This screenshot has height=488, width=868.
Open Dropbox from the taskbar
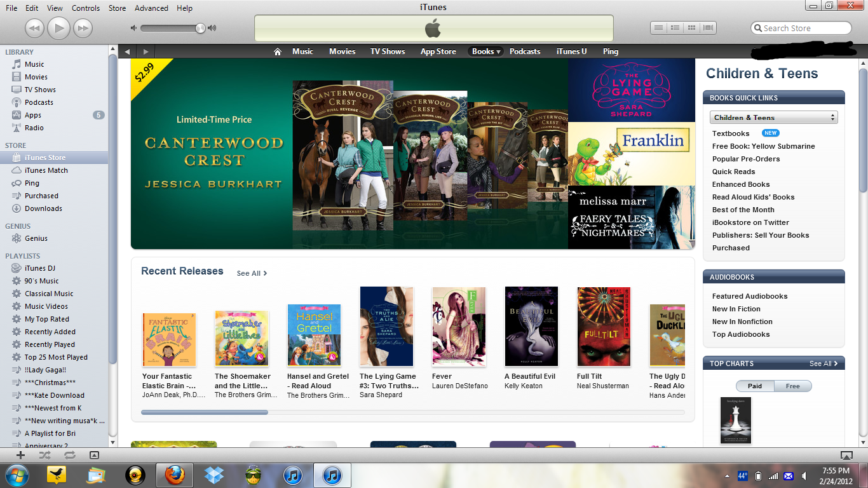214,475
